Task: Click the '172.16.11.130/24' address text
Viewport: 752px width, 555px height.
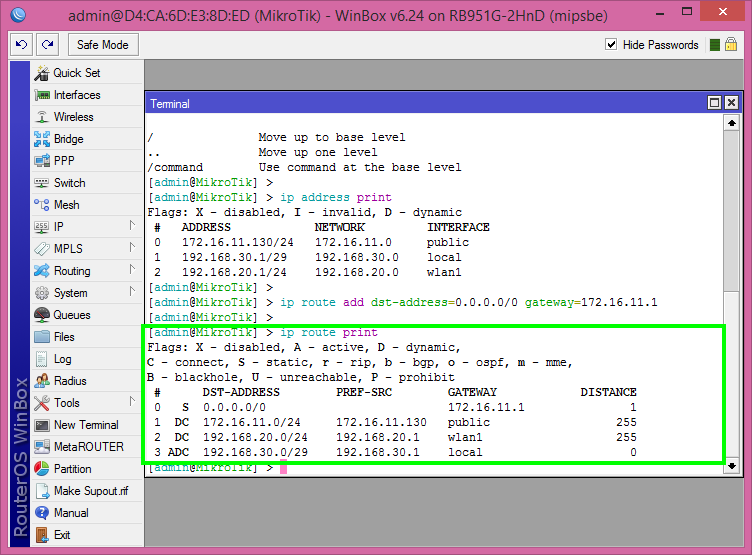Action: [238, 242]
